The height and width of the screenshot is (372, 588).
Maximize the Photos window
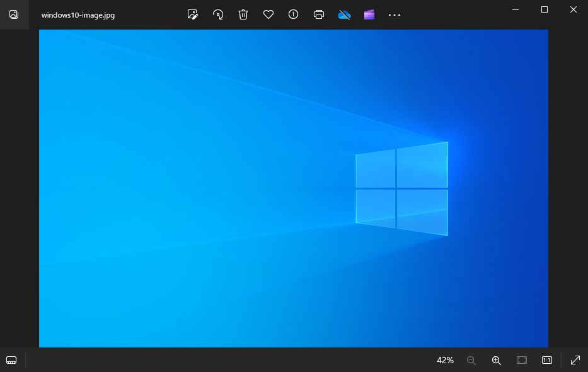coord(545,9)
